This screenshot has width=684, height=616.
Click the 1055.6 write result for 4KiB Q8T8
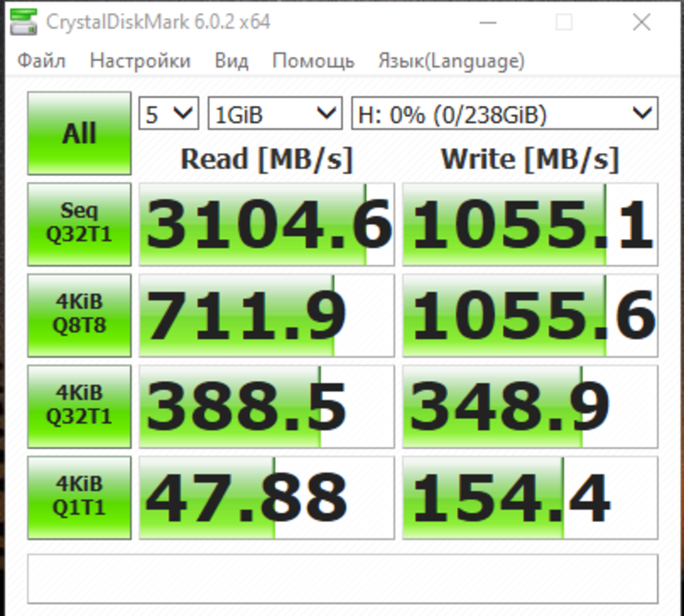tap(530, 315)
